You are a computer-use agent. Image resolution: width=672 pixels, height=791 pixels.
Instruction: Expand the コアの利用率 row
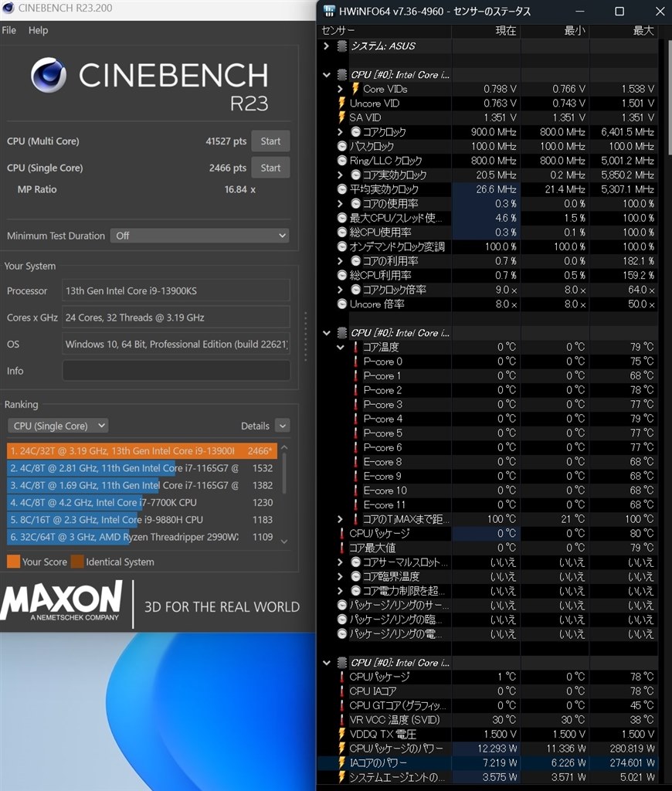pyautogui.click(x=340, y=261)
